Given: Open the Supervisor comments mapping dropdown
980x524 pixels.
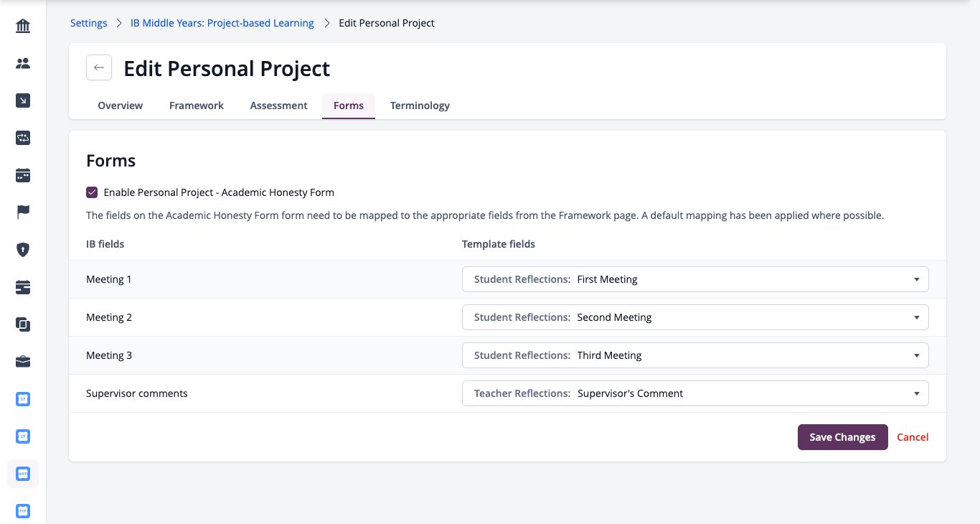Looking at the screenshot, I should pos(695,393).
